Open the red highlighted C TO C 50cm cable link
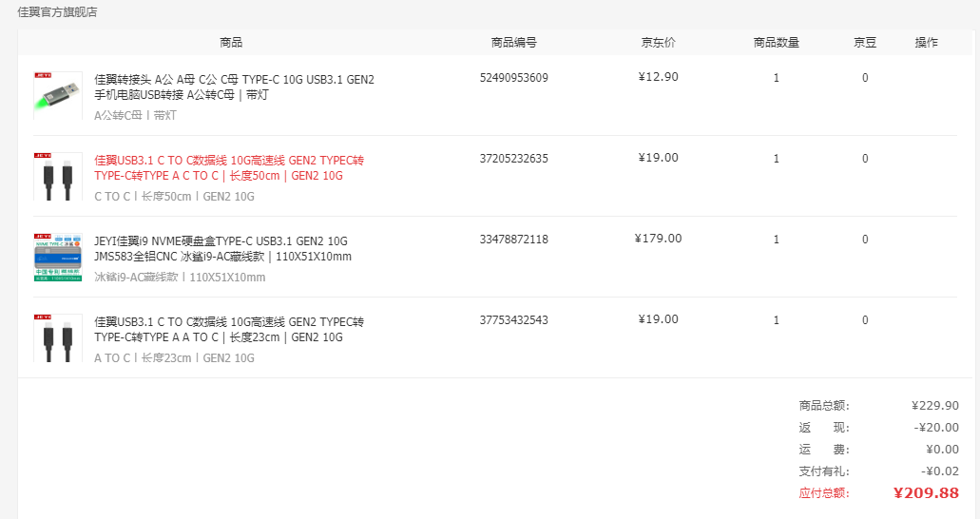The width and height of the screenshot is (980, 519). point(229,167)
